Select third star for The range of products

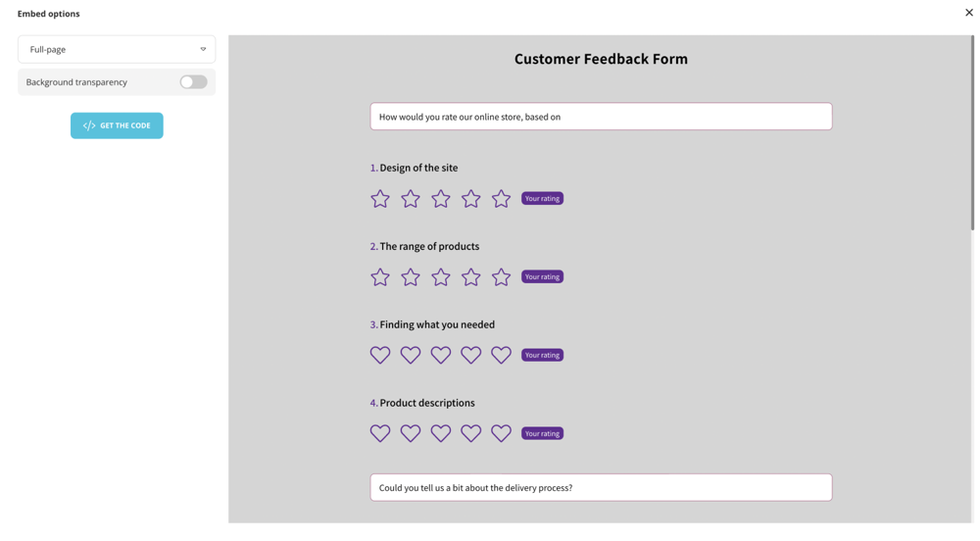click(441, 277)
